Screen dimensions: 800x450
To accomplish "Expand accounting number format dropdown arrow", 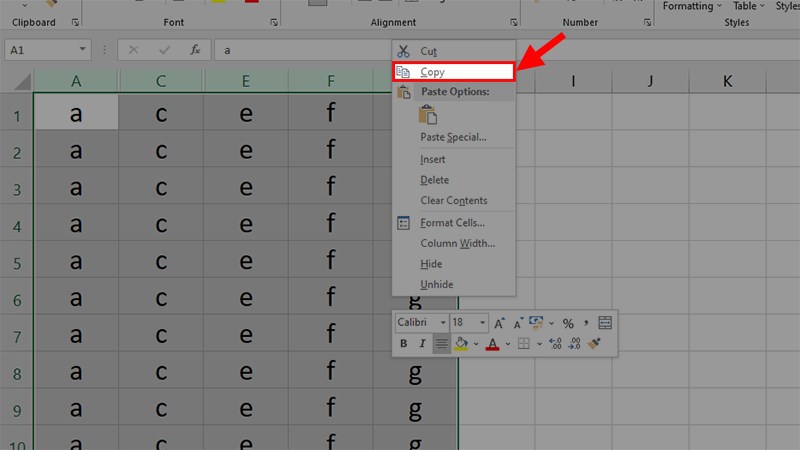I will pos(551,323).
